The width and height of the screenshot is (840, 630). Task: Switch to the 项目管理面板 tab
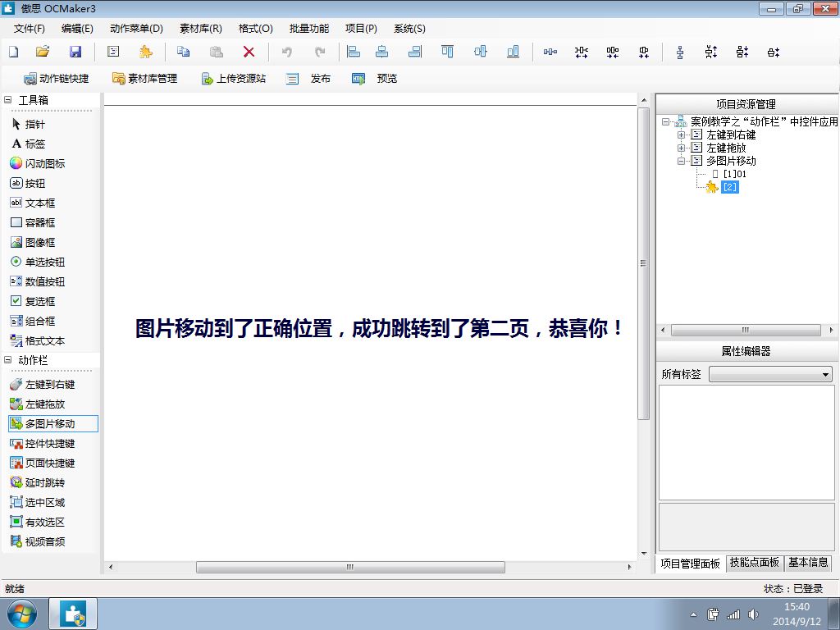[x=690, y=564]
